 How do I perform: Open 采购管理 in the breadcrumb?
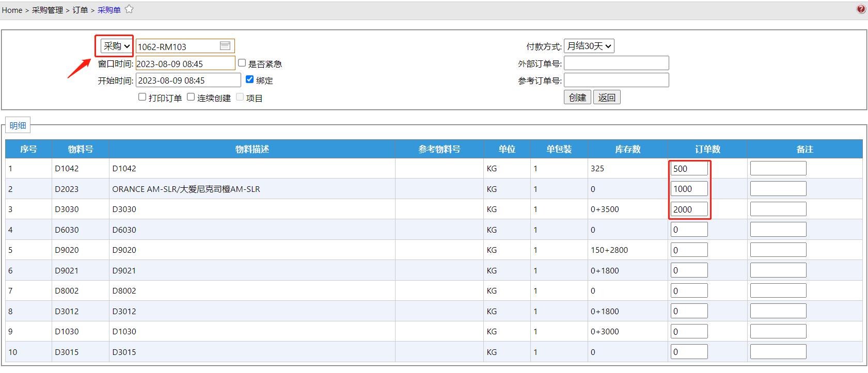(x=48, y=10)
